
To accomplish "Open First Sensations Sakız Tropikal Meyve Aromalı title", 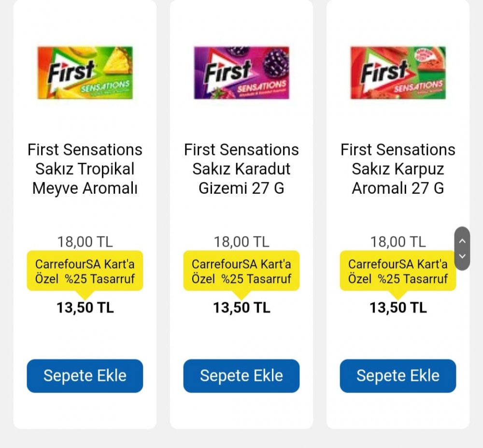I will click(x=85, y=169).
